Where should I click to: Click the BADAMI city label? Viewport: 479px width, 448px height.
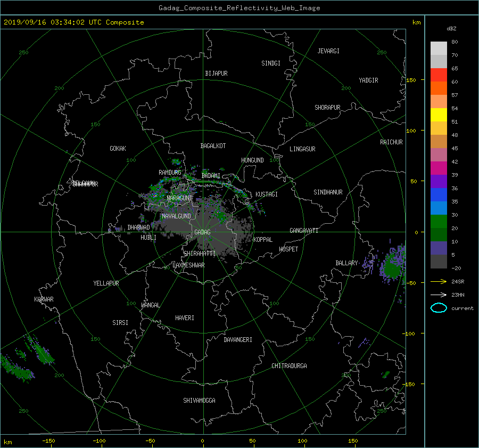pyautogui.click(x=211, y=176)
